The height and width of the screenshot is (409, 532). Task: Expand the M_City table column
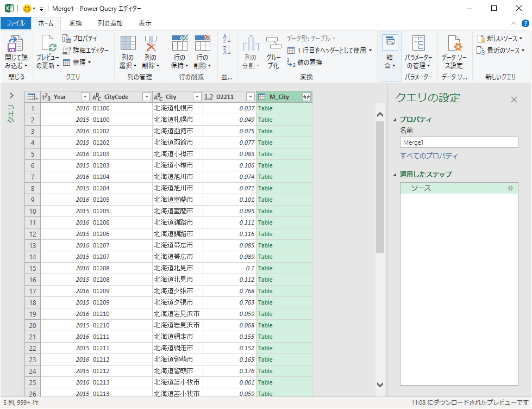[x=306, y=97]
